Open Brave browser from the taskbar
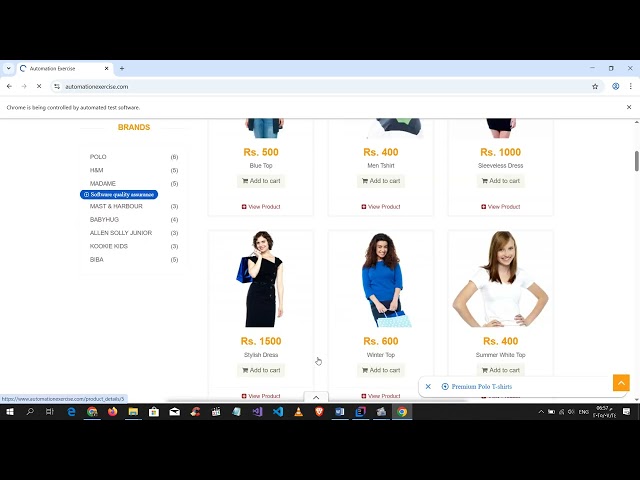640x480 pixels. pyautogui.click(x=319, y=412)
